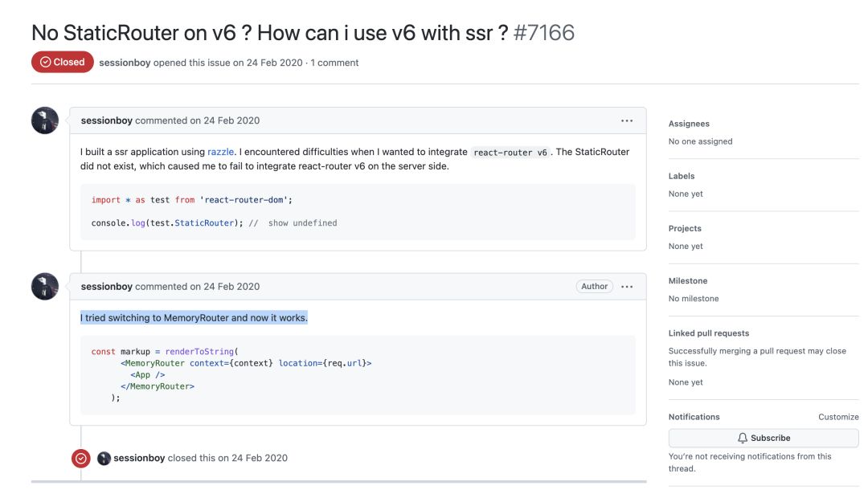Click sessionboy avatar beside second comment
868x498 pixels.
click(45, 286)
